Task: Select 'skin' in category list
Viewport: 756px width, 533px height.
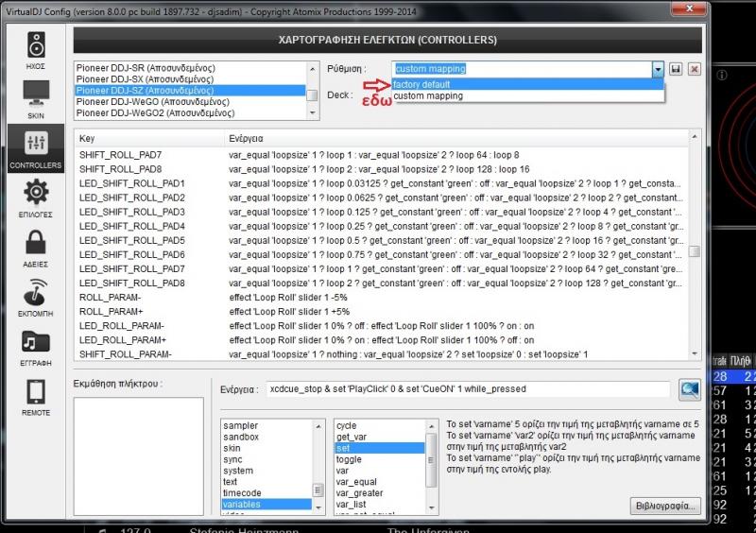Action: coord(266,448)
